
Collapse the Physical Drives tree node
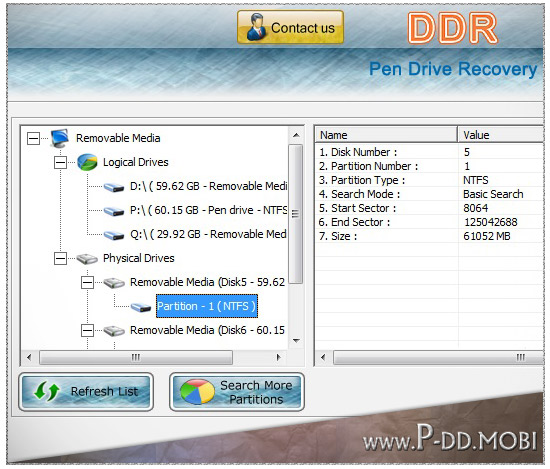click(60, 259)
